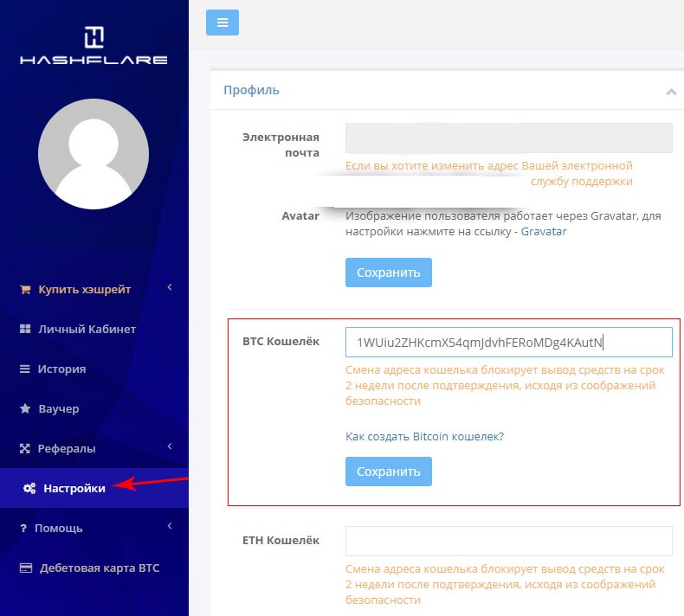
Task: Open the Купить хэшрейт menu item
Action: pyautogui.click(x=85, y=290)
